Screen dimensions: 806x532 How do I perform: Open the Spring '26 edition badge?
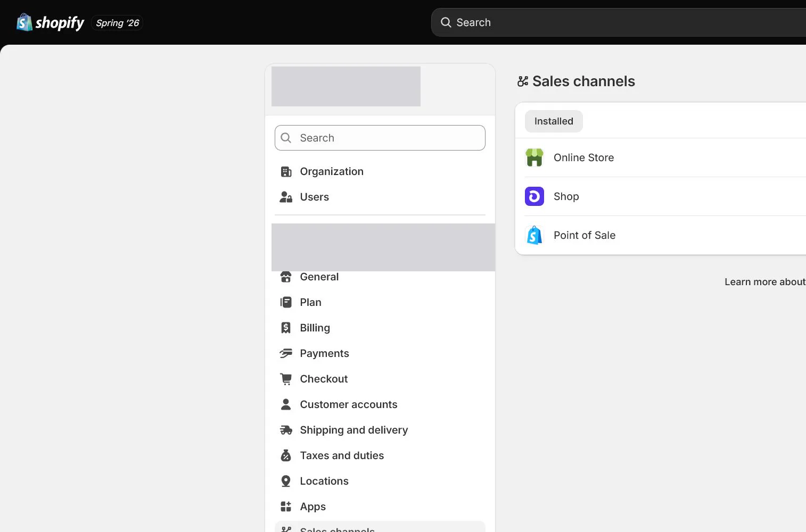[117, 23]
